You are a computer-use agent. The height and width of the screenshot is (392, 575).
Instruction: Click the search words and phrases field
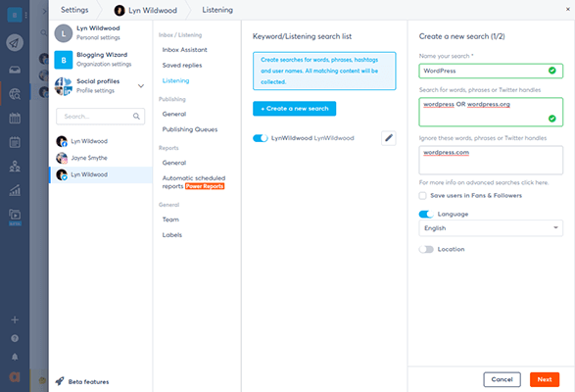point(491,112)
